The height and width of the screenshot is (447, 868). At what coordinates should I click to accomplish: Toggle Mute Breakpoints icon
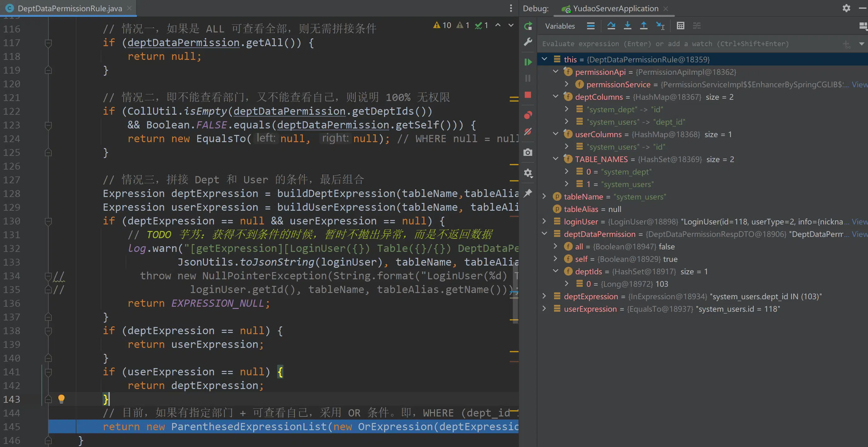tap(528, 132)
